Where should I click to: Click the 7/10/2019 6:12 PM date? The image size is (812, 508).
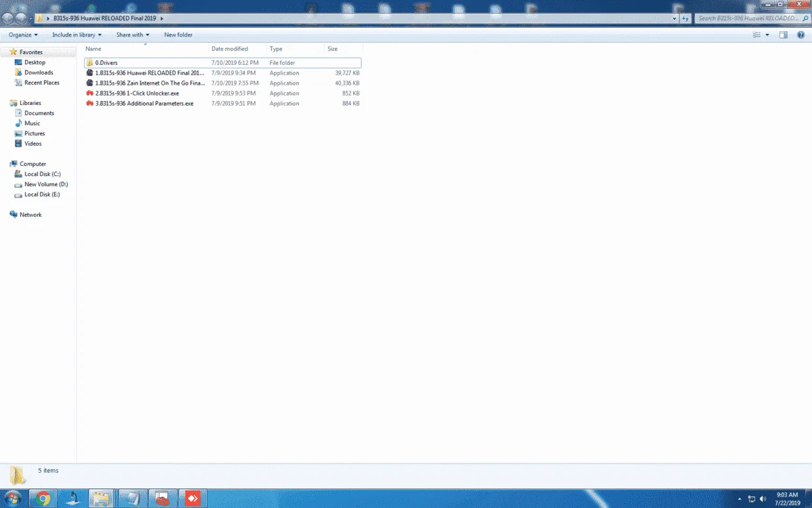point(235,62)
